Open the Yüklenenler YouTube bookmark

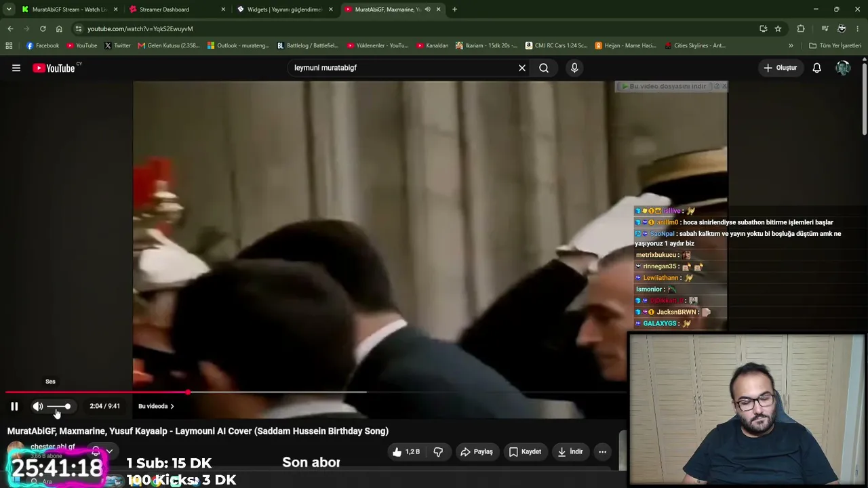[377, 45]
